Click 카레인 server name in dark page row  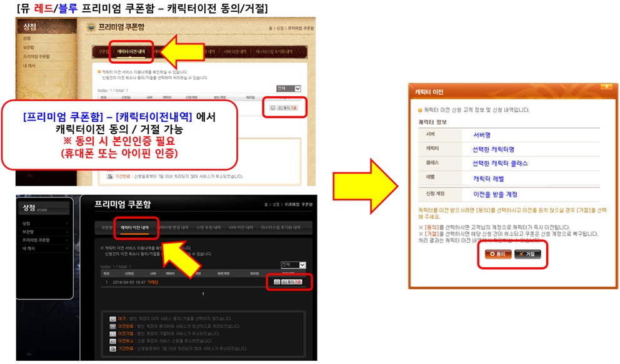coord(152,282)
